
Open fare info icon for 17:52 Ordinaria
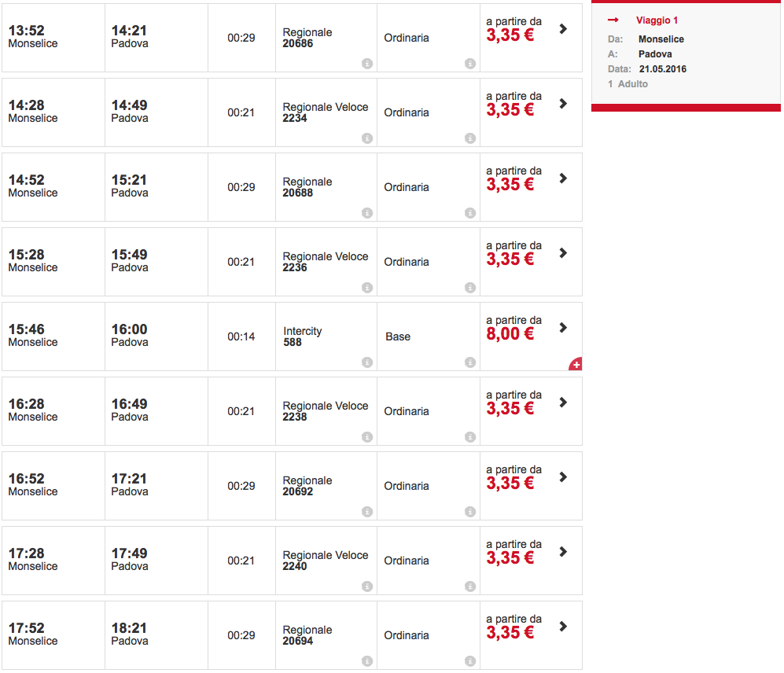[470, 661]
